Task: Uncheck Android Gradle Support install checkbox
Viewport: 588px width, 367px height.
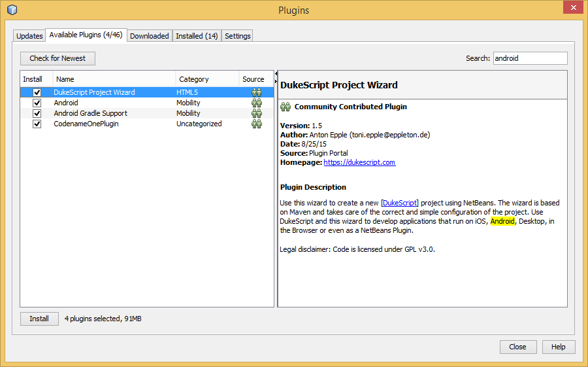Action: pyautogui.click(x=37, y=113)
